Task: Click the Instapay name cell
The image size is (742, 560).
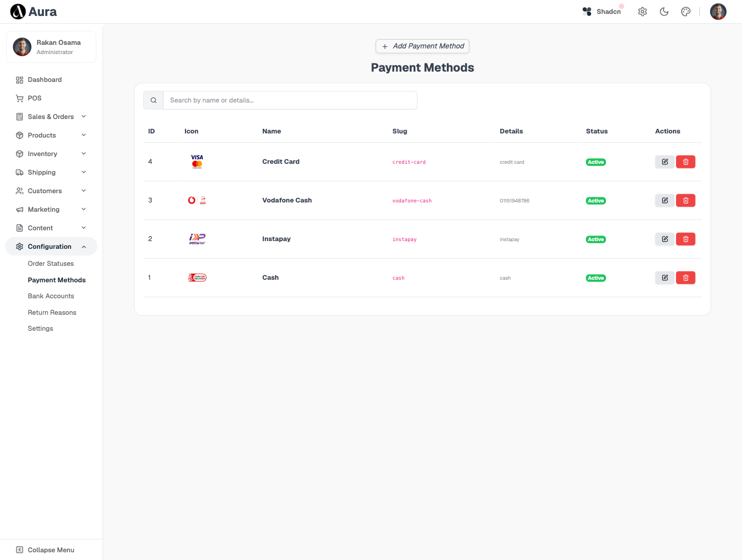Action: (276, 239)
